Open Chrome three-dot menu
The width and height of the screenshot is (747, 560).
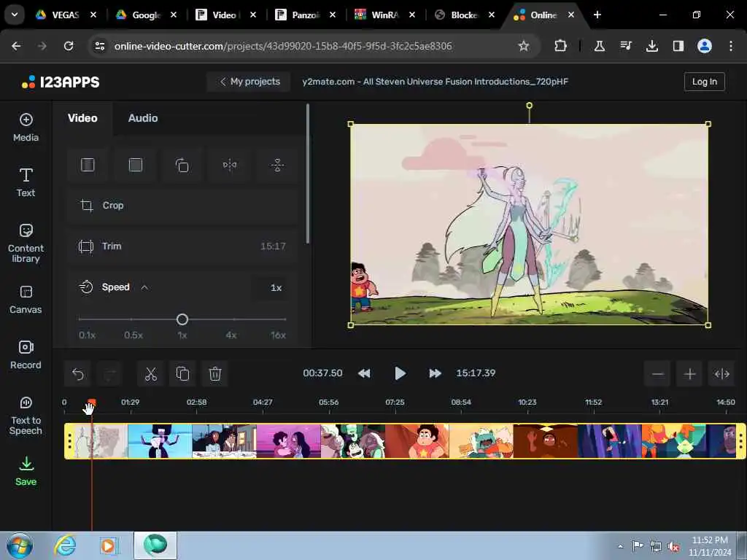(731, 46)
